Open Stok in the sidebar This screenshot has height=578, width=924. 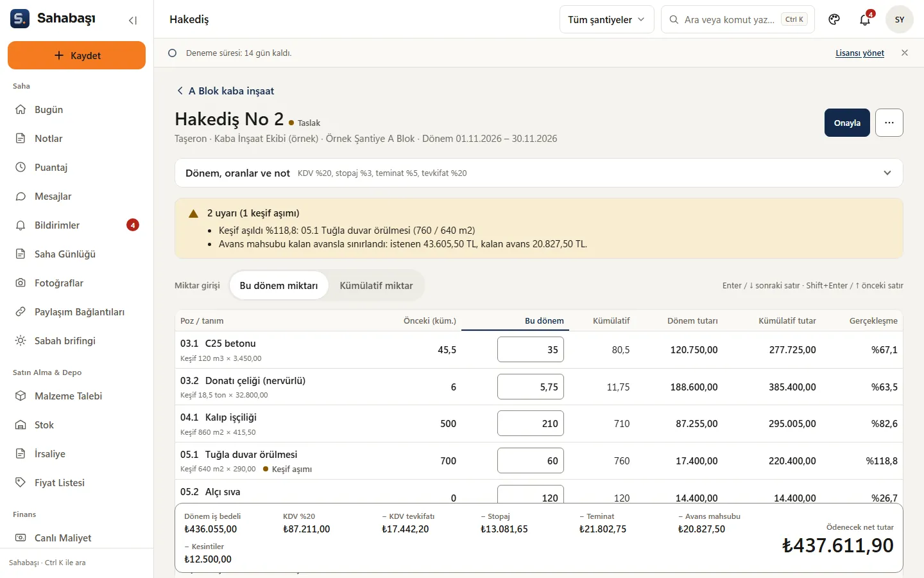point(77,425)
